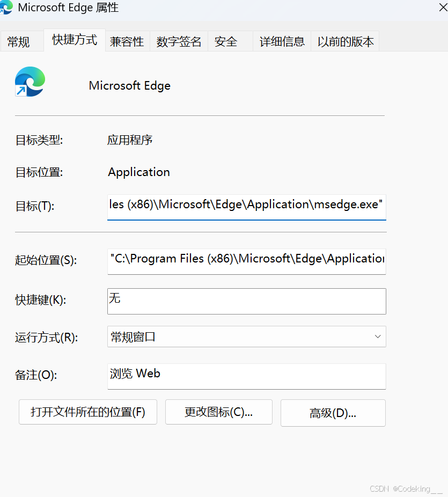The image size is (448, 497).
Task: Click the Edge icon in the title bar
Action: (x=6, y=8)
